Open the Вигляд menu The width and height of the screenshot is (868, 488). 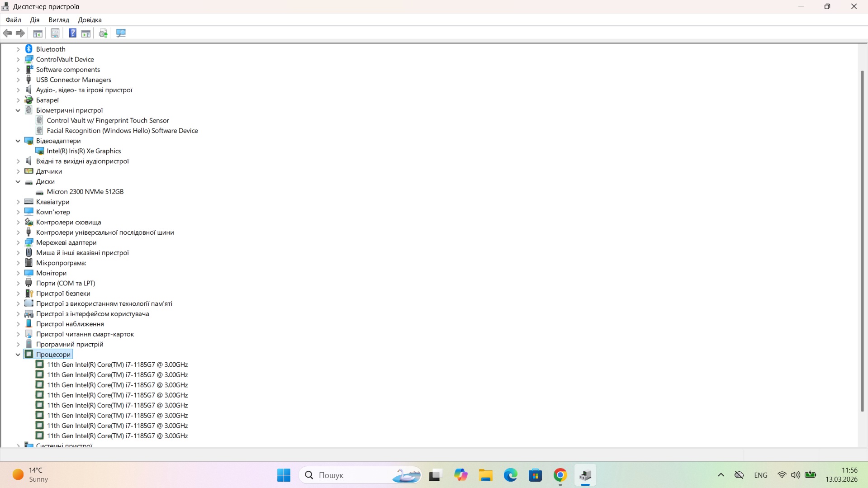pos(59,20)
